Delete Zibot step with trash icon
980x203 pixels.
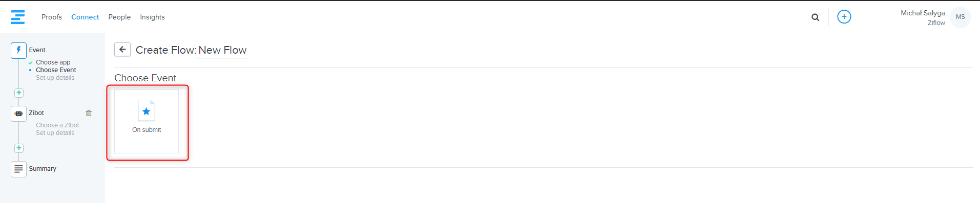point(89,113)
